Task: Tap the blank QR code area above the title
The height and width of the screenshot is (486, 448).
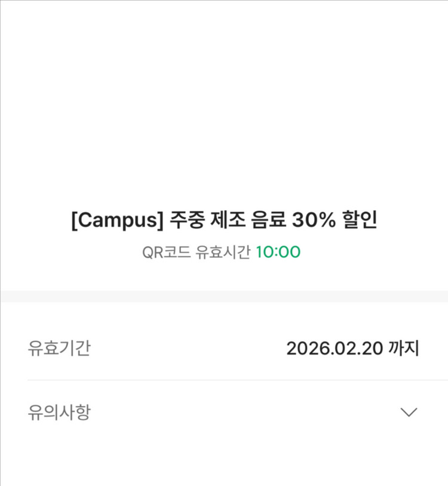Action: click(x=224, y=102)
